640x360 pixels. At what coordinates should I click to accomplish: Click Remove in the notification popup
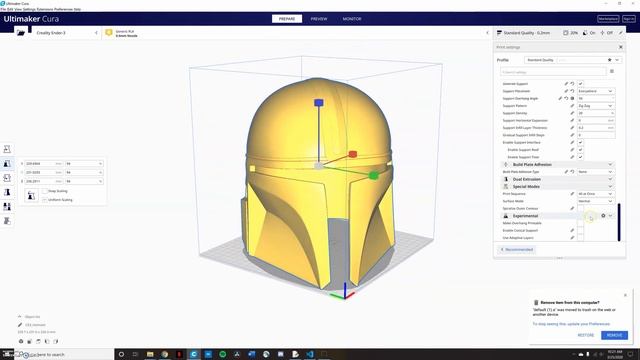click(x=614, y=335)
